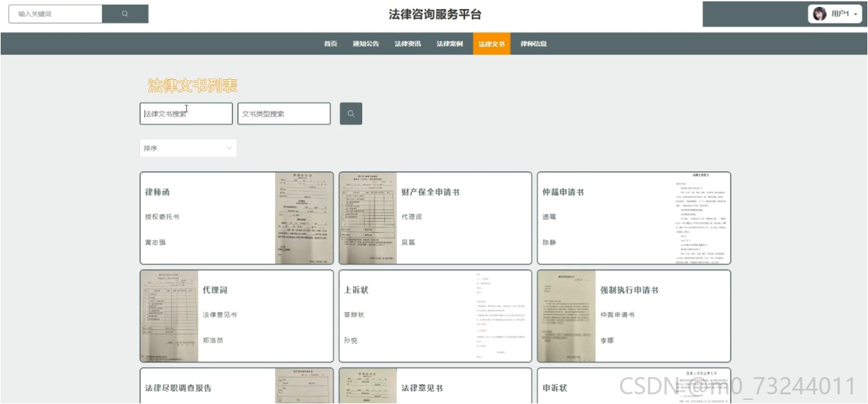
Task: Open the 上诉状 document card title
Action: pyautogui.click(x=356, y=290)
